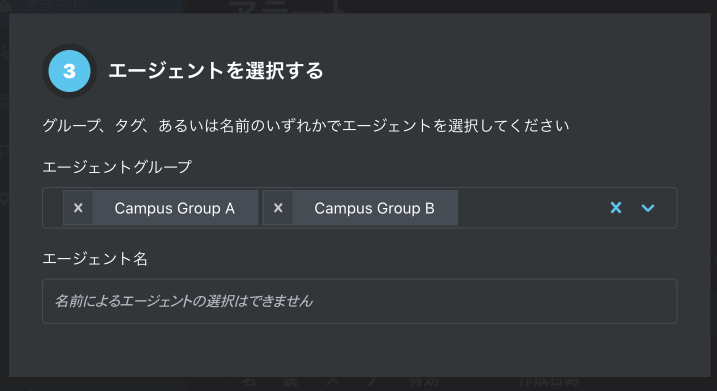Expand the agent group dropdown chevron
Screen dimensions: 717x391
coord(648,208)
